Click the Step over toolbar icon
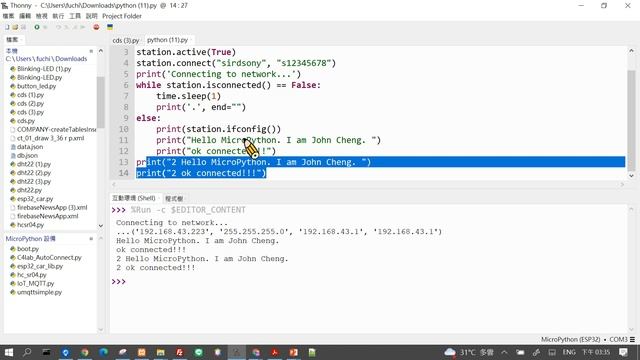Viewport: 640px width, 360px height. 58,27
